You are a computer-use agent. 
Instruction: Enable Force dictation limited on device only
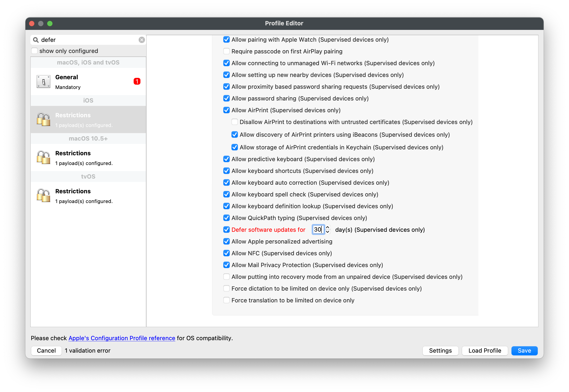tap(226, 289)
